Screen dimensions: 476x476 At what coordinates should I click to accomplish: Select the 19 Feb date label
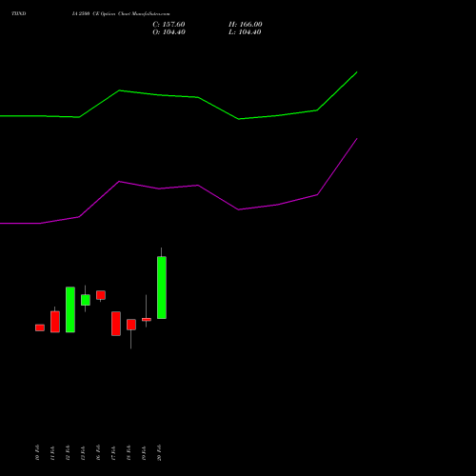[144, 452]
